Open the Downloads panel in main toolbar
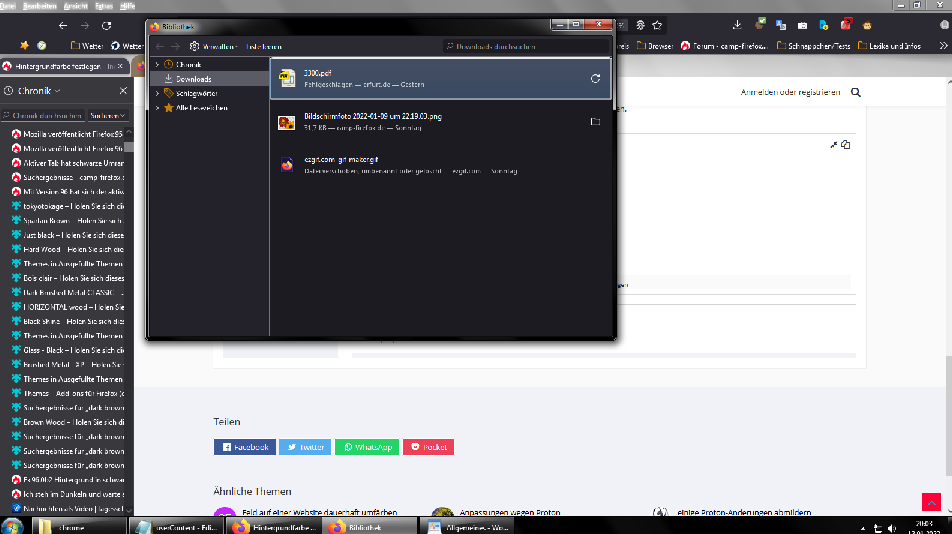This screenshot has height=534, width=952. (x=737, y=25)
